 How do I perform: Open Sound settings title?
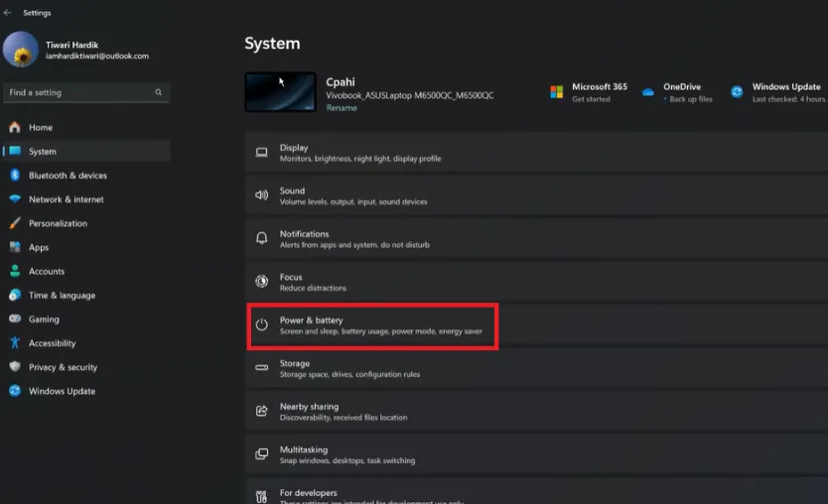(x=292, y=190)
